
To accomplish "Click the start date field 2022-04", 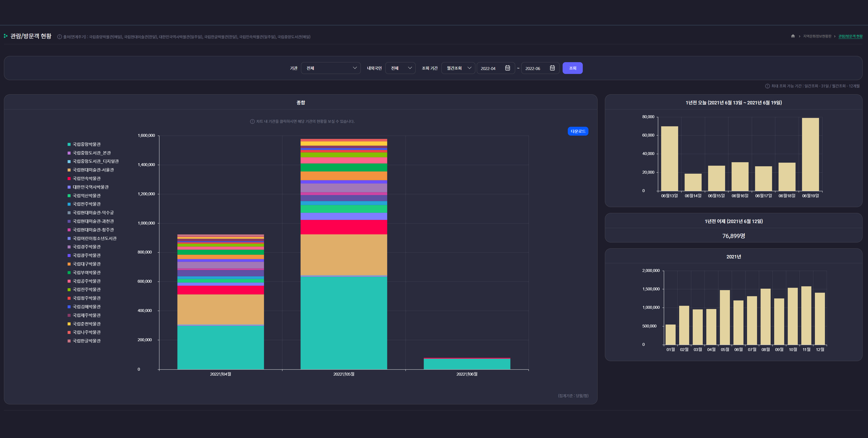I will tap(496, 68).
